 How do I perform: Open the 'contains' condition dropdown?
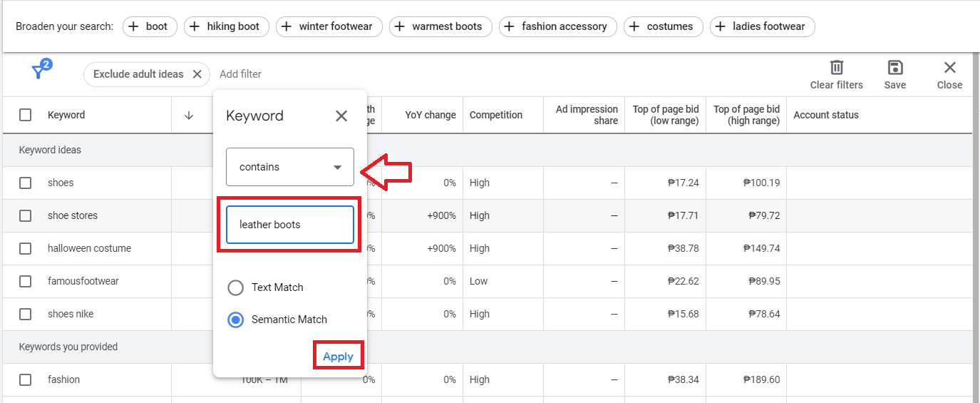[x=290, y=167]
